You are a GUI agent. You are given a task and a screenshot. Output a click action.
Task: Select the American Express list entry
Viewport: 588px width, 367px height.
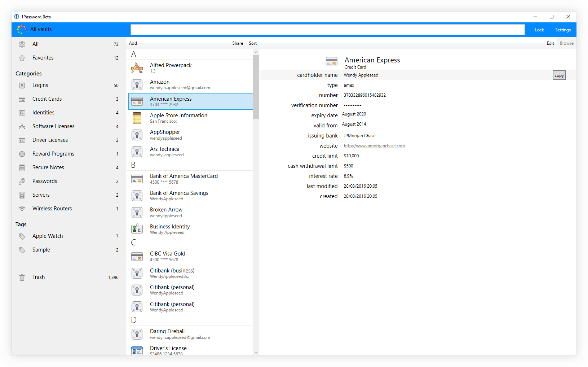click(x=191, y=101)
